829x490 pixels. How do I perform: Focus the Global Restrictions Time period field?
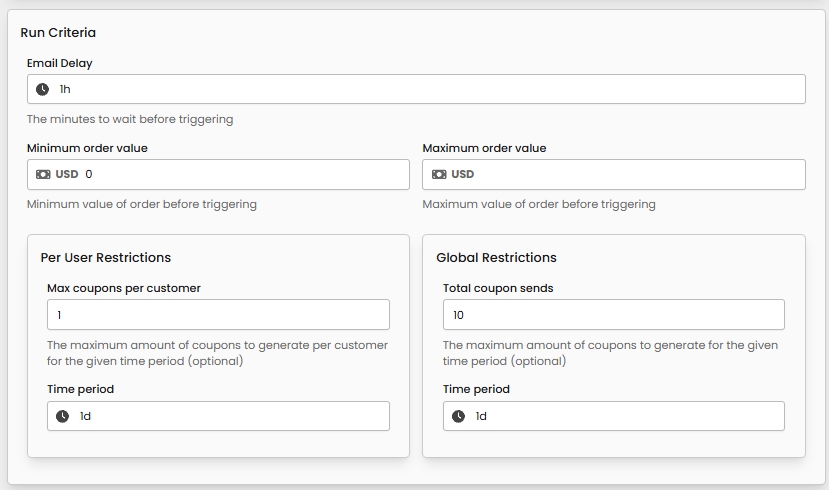point(626,416)
